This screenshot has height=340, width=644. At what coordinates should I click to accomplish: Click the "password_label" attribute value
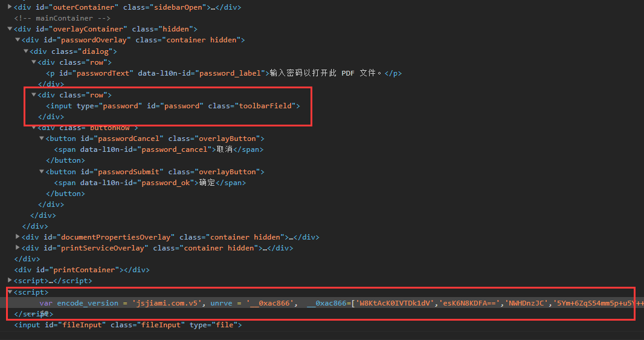click(230, 73)
